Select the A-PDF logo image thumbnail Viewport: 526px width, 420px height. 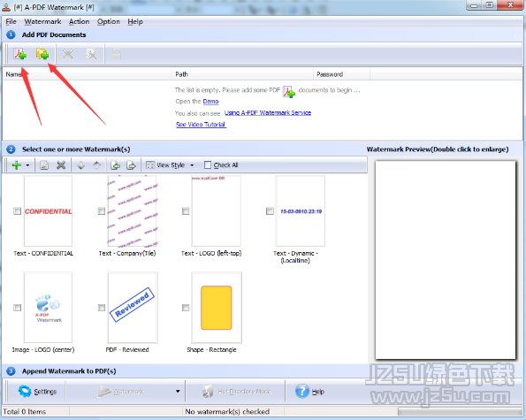[x=48, y=308]
